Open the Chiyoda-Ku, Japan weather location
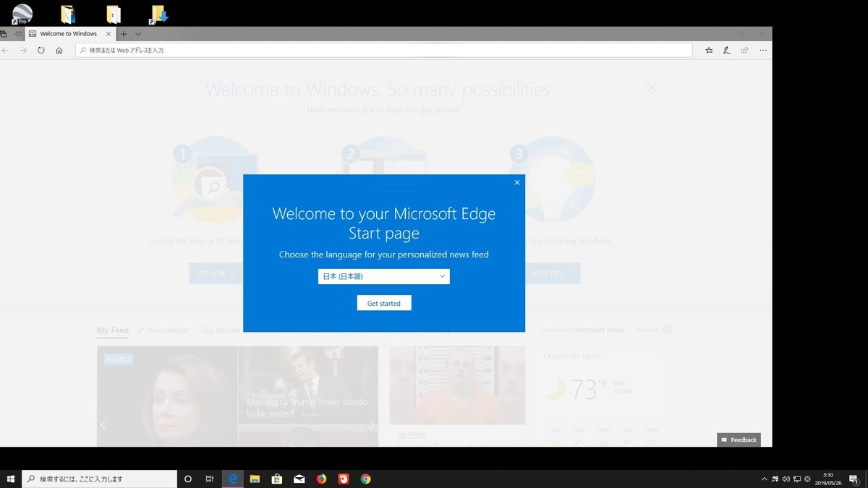868x488 pixels. click(575, 356)
